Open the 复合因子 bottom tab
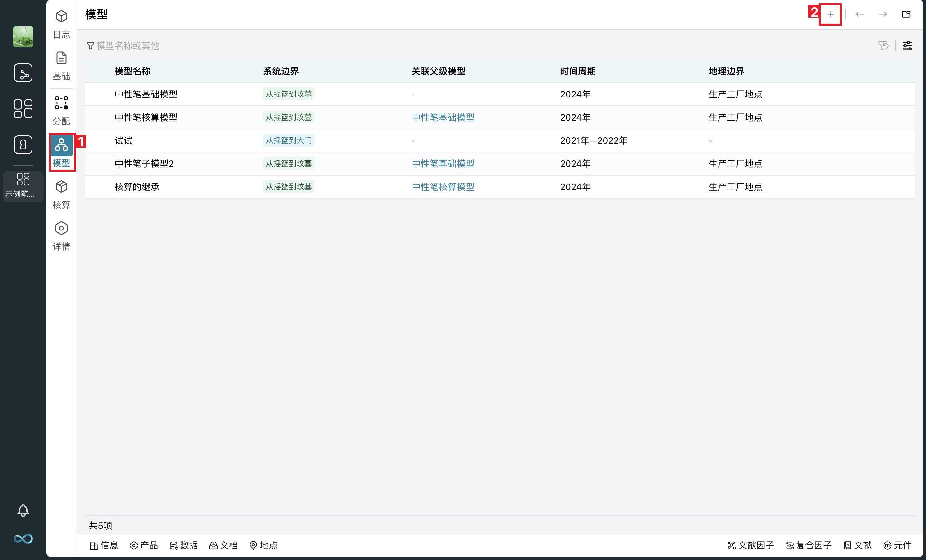 coord(808,545)
